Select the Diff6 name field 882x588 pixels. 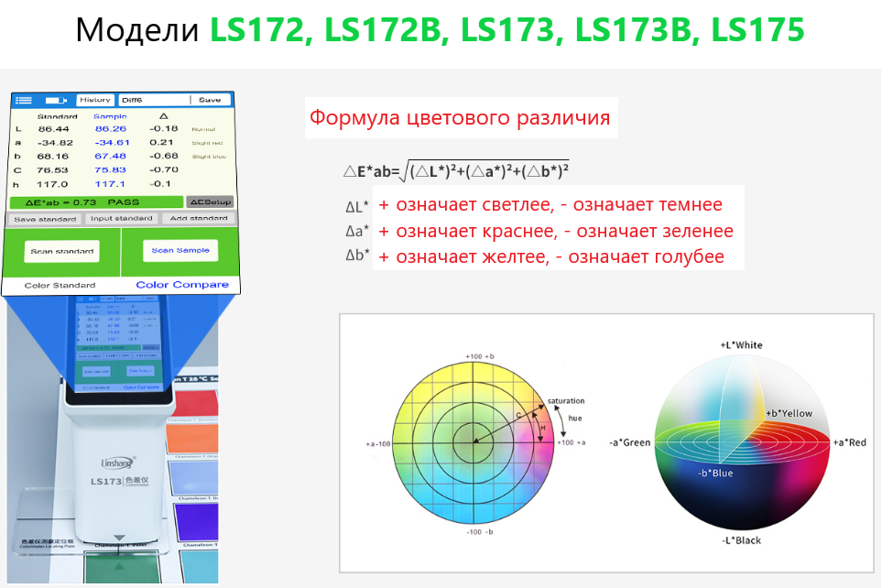[154, 100]
